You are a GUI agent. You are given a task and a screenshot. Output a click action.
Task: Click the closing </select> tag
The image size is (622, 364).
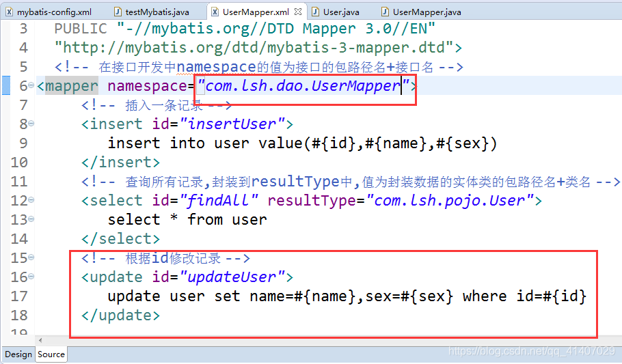[x=120, y=239]
